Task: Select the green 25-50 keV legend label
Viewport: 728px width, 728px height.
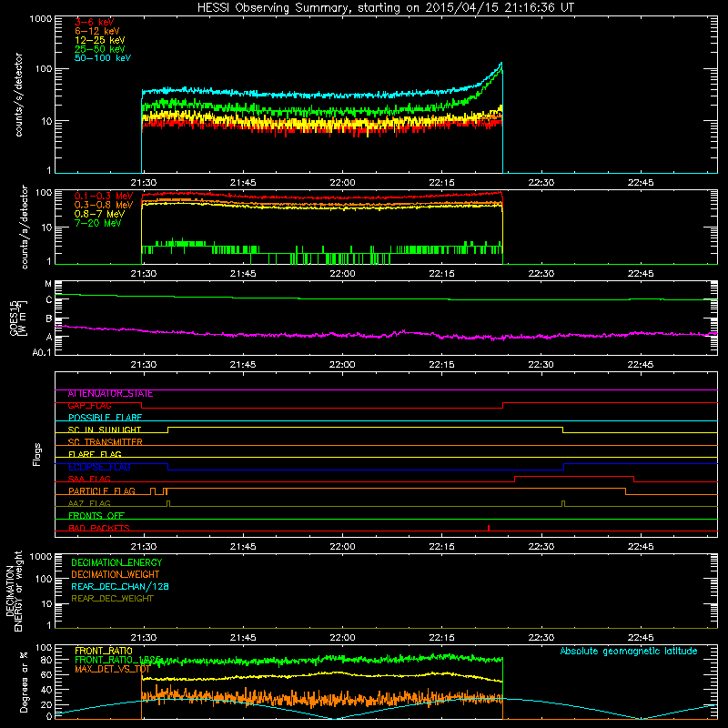Action: pyautogui.click(x=100, y=49)
